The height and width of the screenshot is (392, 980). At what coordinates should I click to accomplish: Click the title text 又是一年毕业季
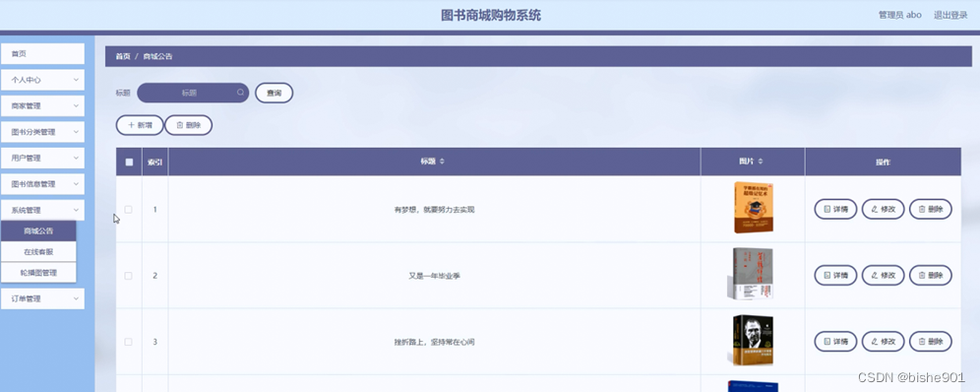[434, 276]
